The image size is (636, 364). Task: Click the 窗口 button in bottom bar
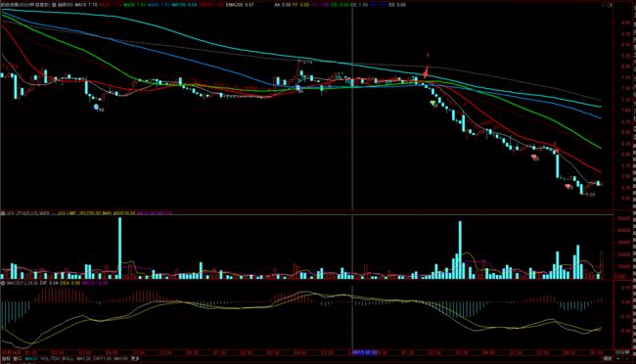pos(18,359)
